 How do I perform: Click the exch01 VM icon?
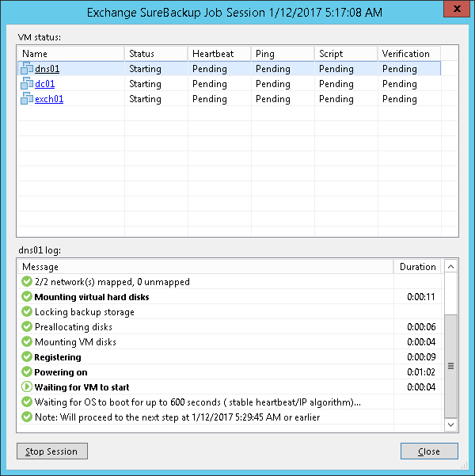pyautogui.click(x=27, y=99)
